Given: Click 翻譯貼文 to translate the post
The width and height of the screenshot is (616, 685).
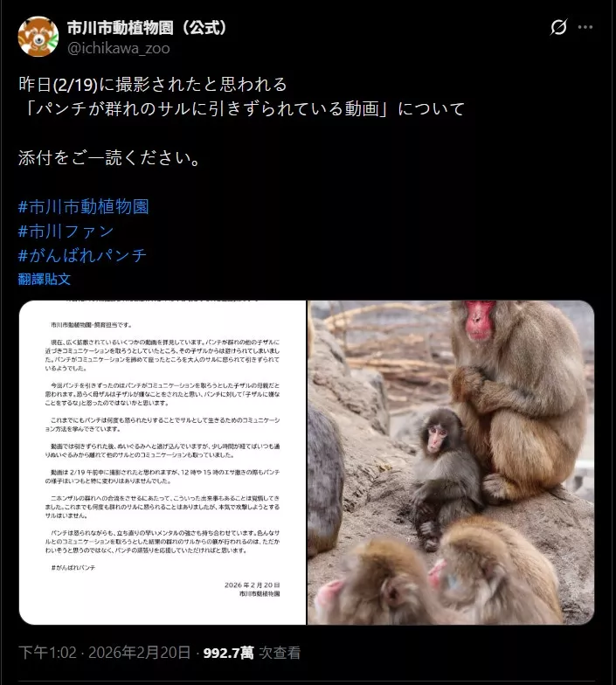Looking at the screenshot, I should [44, 279].
